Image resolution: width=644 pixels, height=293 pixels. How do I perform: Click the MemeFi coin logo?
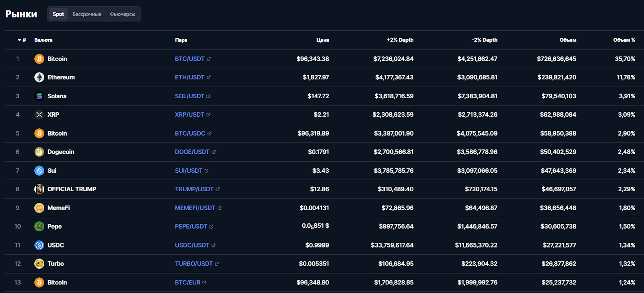click(x=39, y=208)
